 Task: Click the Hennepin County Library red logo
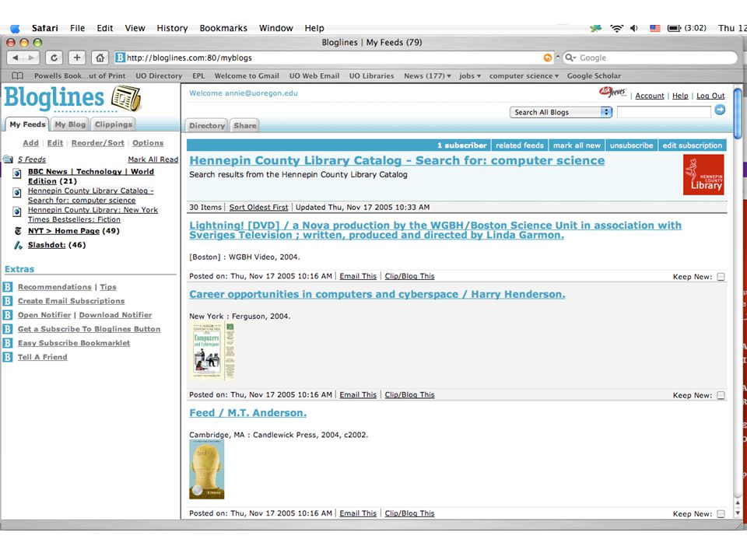(703, 174)
